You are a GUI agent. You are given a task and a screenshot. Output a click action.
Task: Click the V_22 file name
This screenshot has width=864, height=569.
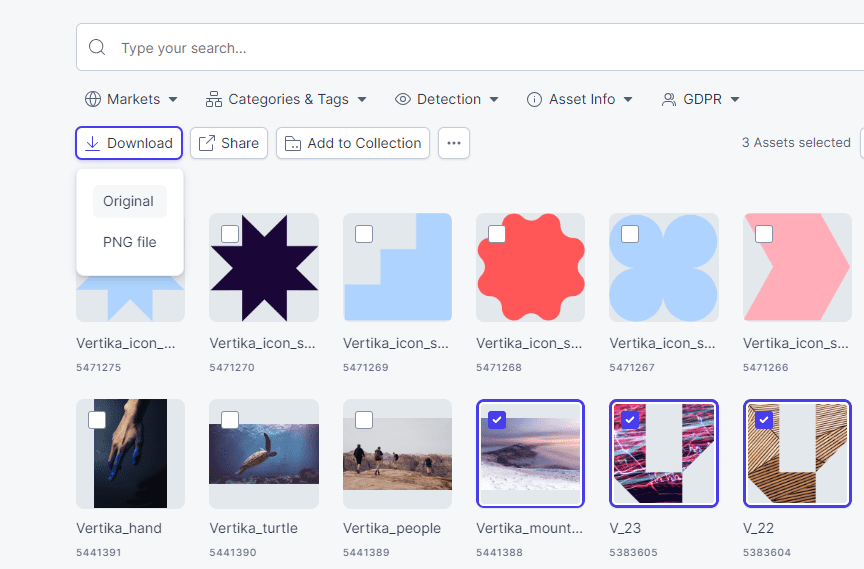[758, 528]
